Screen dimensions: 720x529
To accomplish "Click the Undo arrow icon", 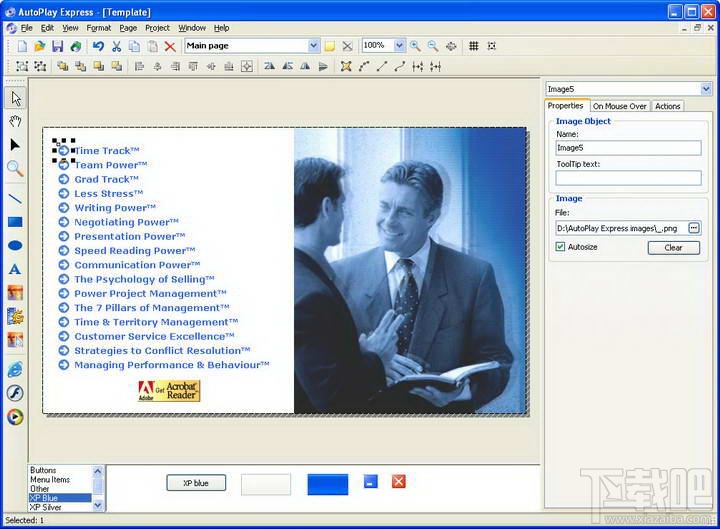I will click(x=98, y=46).
